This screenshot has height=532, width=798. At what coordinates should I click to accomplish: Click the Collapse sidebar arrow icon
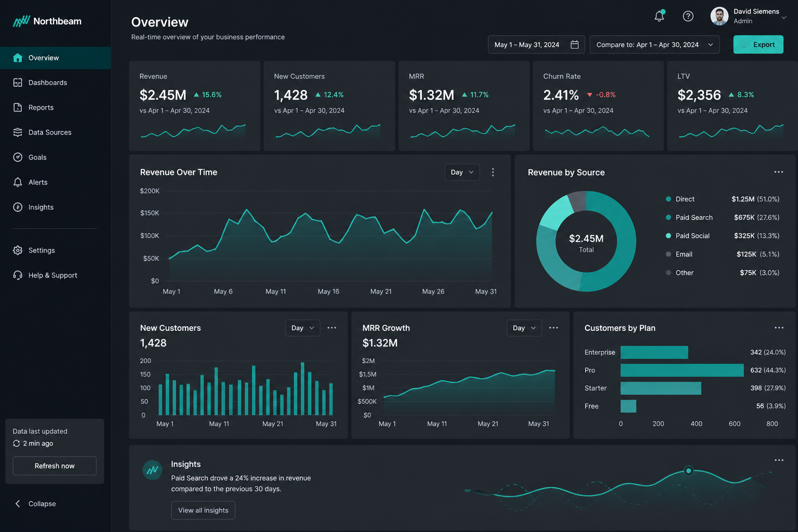click(x=18, y=504)
